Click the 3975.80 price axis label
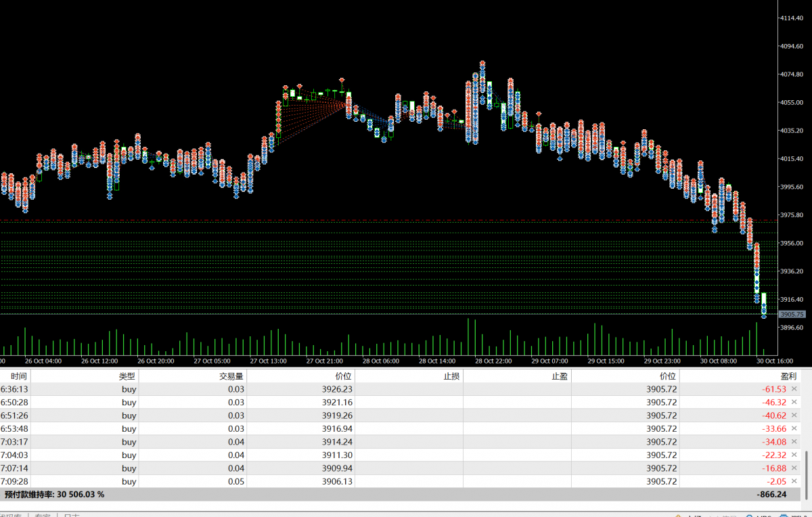 click(x=792, y=215)
